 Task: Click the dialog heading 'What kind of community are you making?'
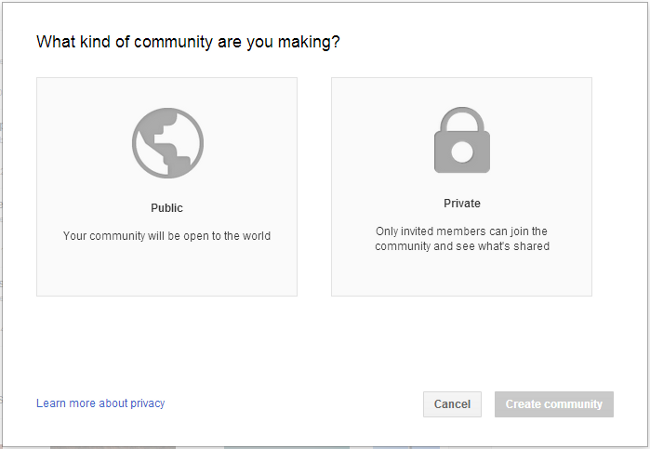point(188,42)
